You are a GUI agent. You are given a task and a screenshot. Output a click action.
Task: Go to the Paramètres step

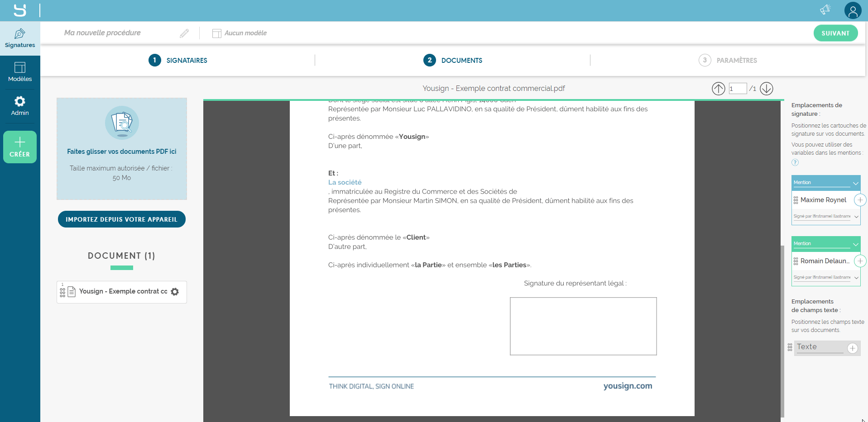point(728,60)
